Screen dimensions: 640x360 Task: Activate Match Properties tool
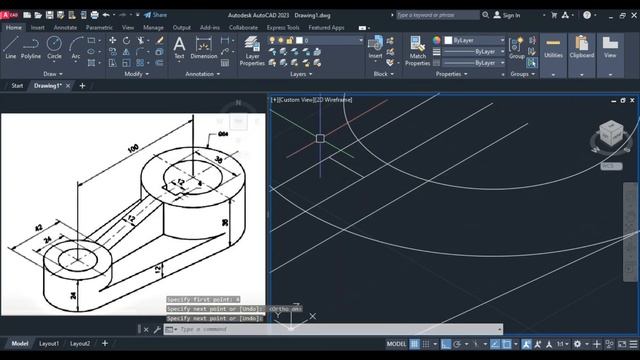[x=417, y=51]
